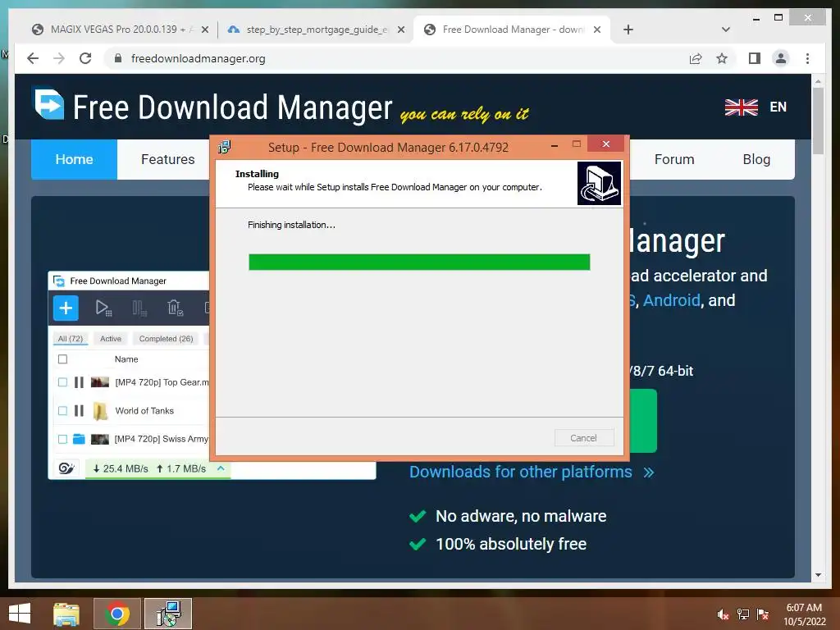Open the Chrome three-dot menu

click(807, 58)
